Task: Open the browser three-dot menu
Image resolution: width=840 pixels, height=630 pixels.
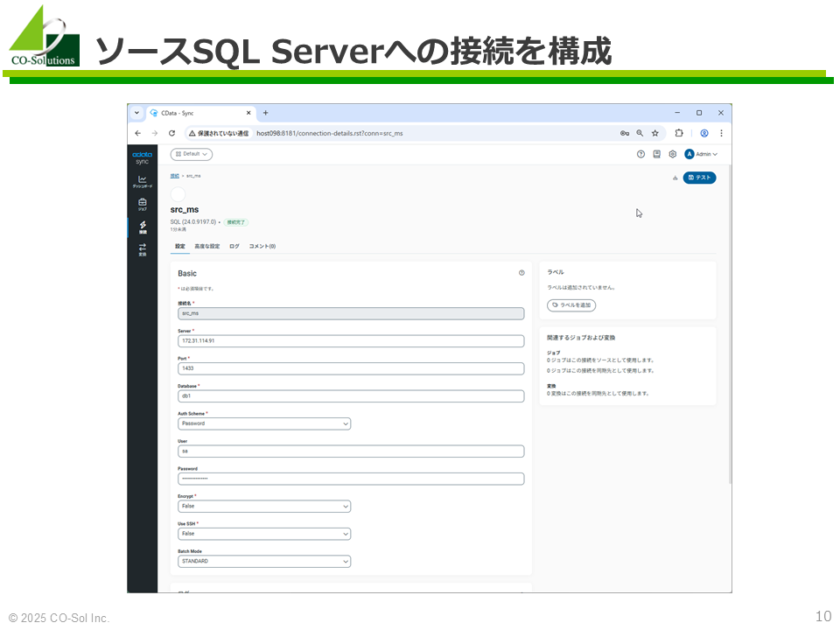Action: [x=721, y=133]
